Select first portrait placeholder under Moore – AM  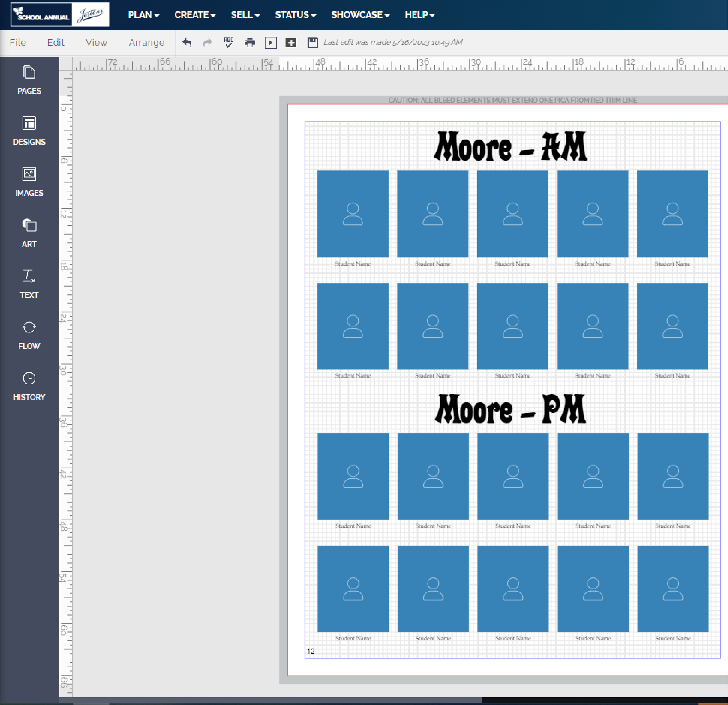(x=353, y=214)
